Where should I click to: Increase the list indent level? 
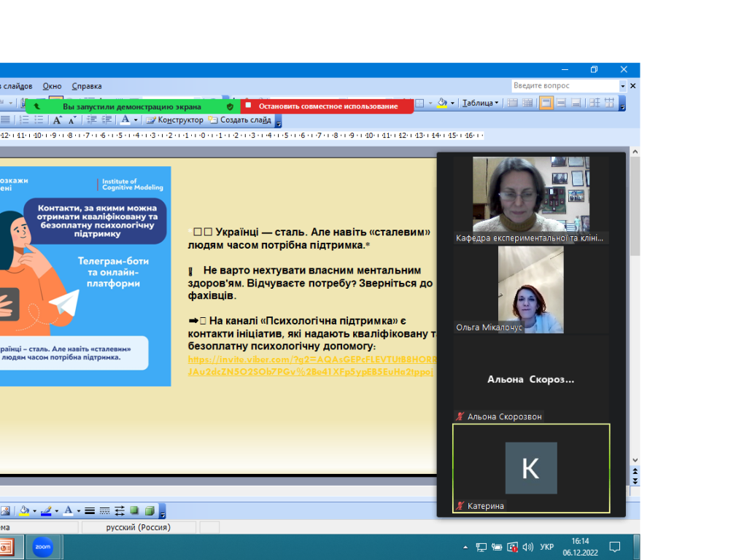pos(107,120)
